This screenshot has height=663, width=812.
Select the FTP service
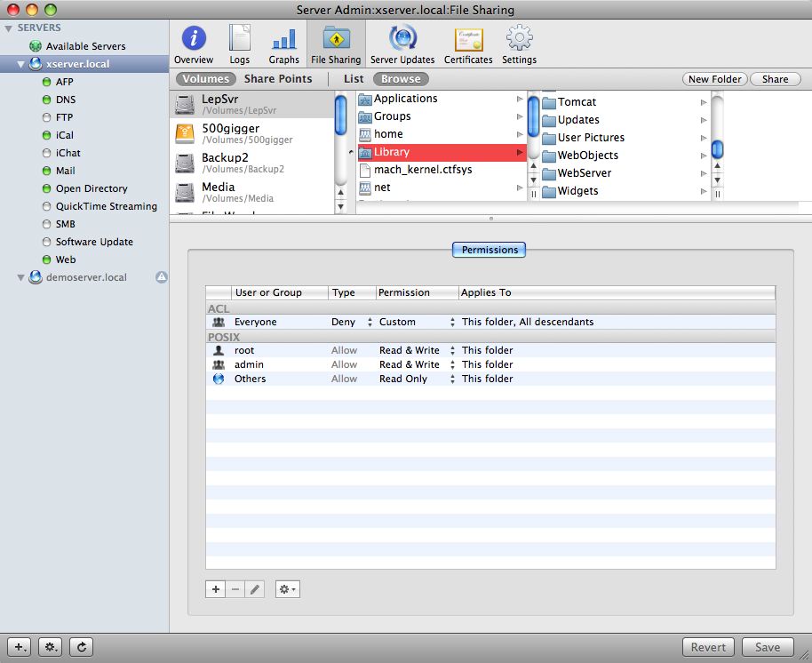pyautogui.click(x=84, y=117)
